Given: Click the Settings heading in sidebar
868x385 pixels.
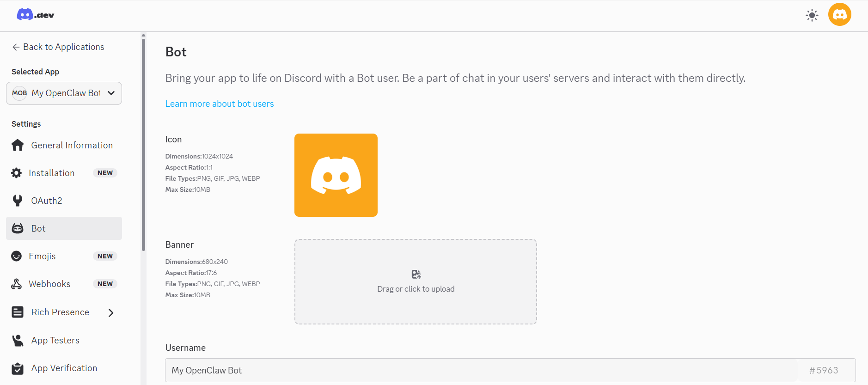Looking at the screenshot, I should (x=26, y=124).
